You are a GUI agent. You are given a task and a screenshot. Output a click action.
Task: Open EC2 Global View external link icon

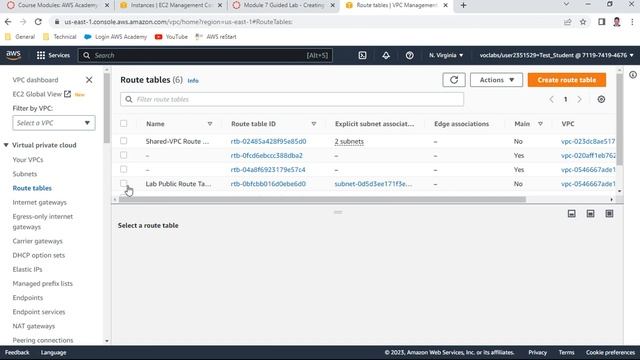coord(67,94)
